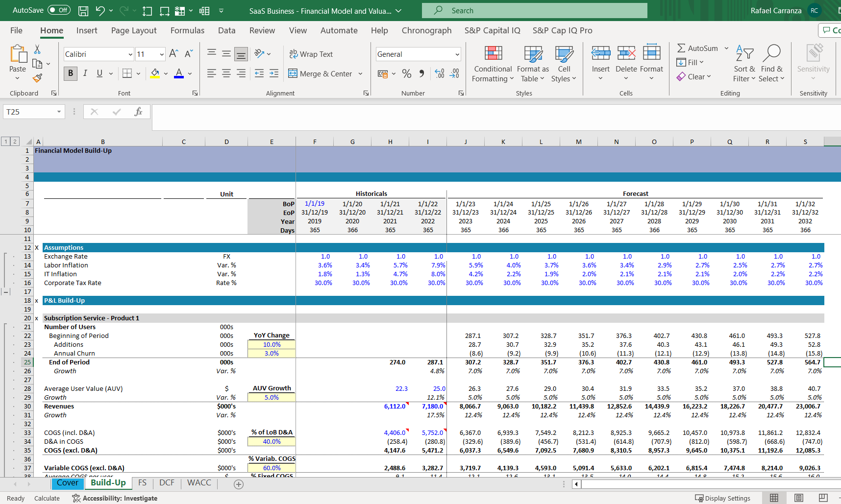Click the Merge & Center icon

(293, 73)
